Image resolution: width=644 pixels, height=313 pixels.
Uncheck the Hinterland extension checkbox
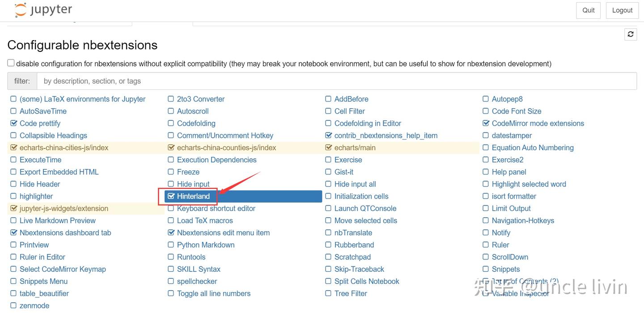point(171,196)
